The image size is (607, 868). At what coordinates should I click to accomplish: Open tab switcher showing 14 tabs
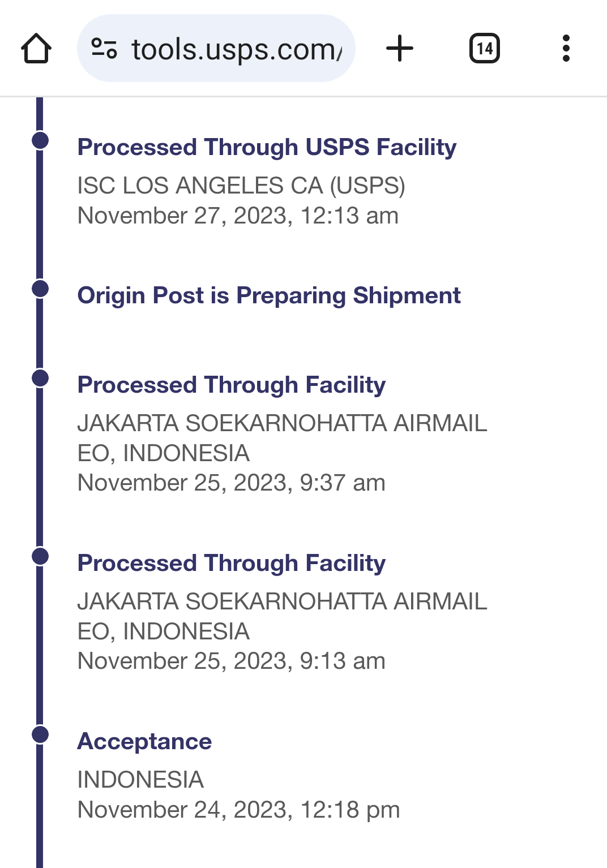(485, 48)
